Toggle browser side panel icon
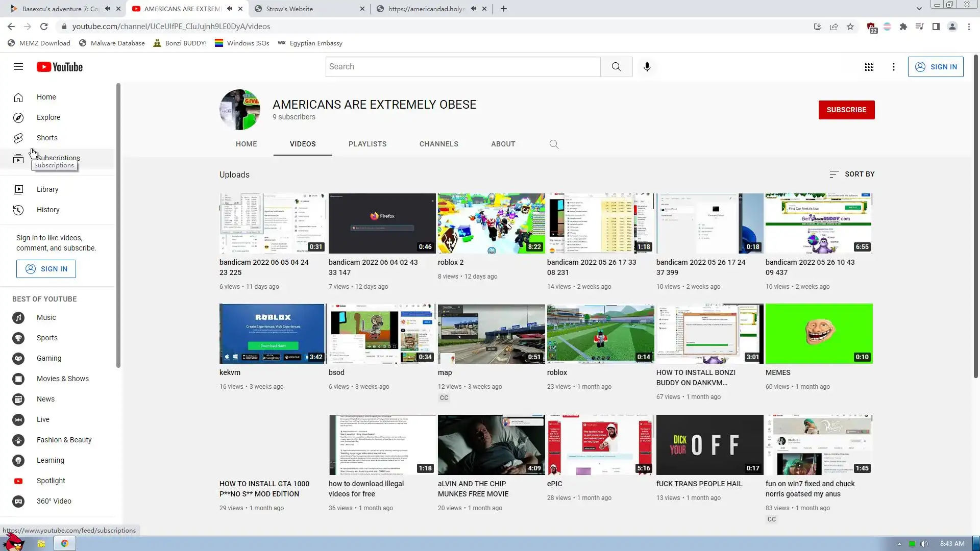 [x=936, y=27]
